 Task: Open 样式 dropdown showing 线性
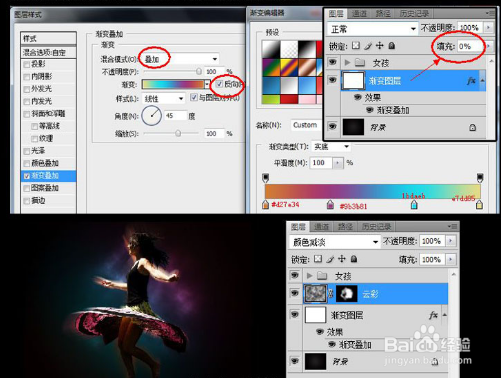(x=163, y=99)
